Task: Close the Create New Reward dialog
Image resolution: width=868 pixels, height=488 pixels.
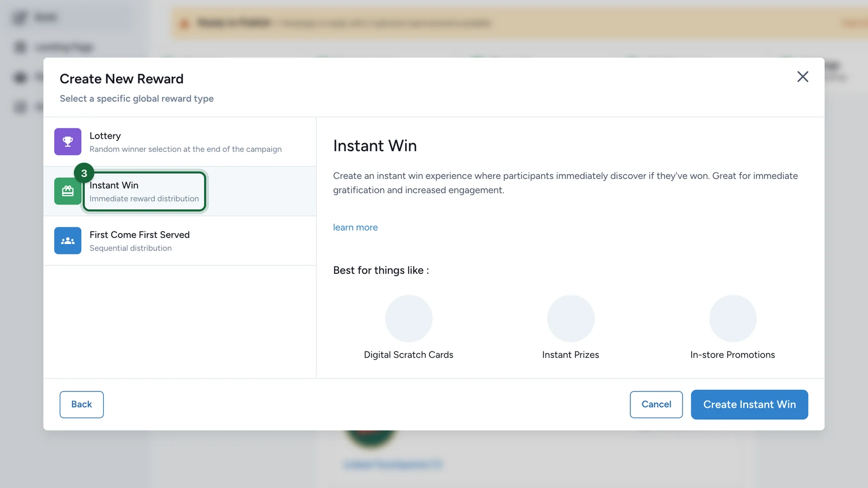Action: 803,76
